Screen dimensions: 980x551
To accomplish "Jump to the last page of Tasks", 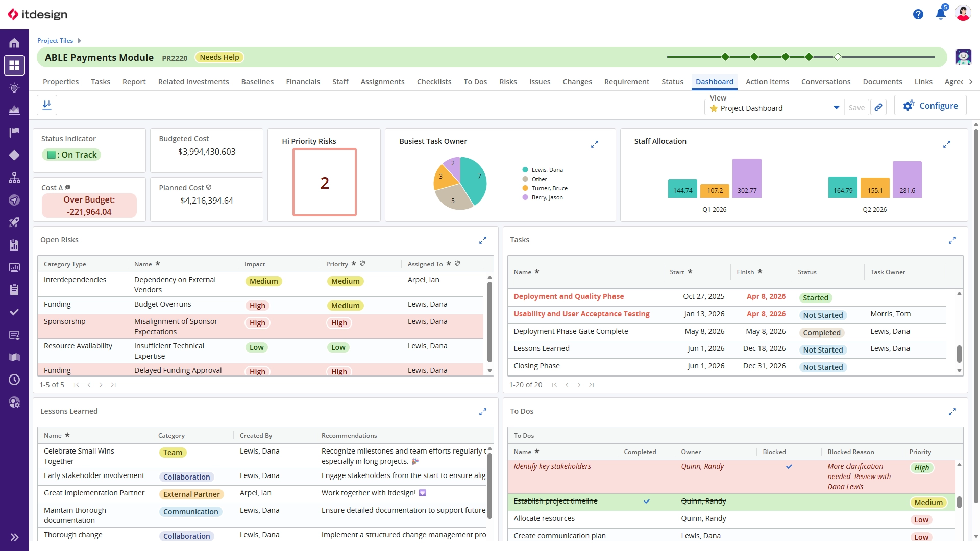I will coord(592,385).
